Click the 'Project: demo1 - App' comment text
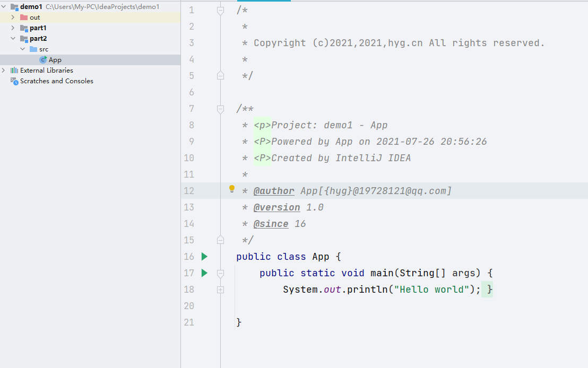The image size is (588, 368). (329, 125)
